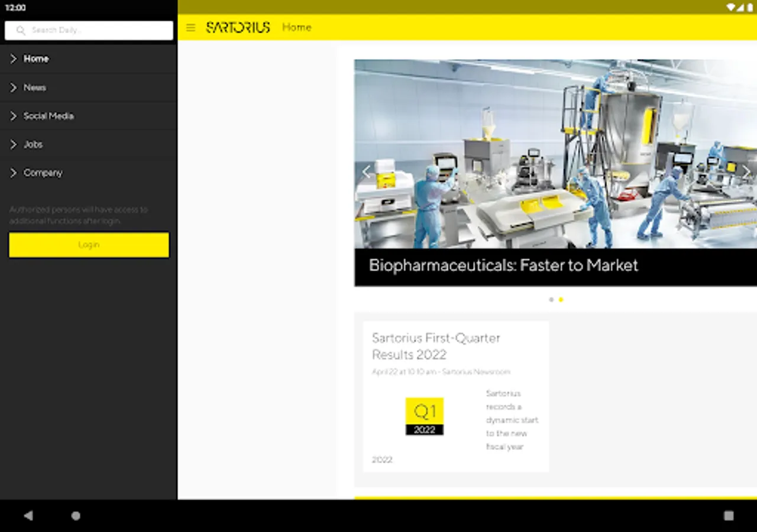Expand the News chevron
This screenshot has height=532, width=757.
click(x=14, y=87)
